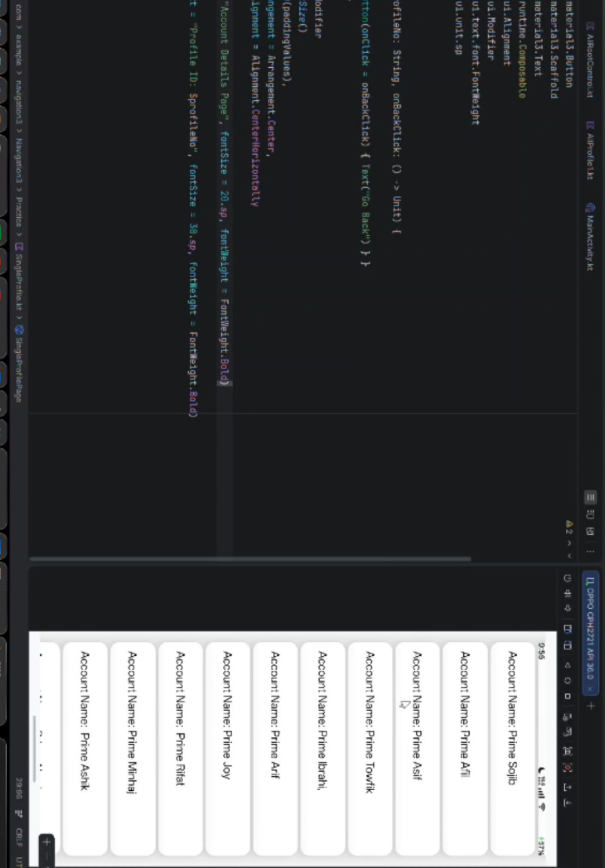605x868 pixels.
Task: Click the 29:96 caret position status entry
Action: [x=19, y=787]
